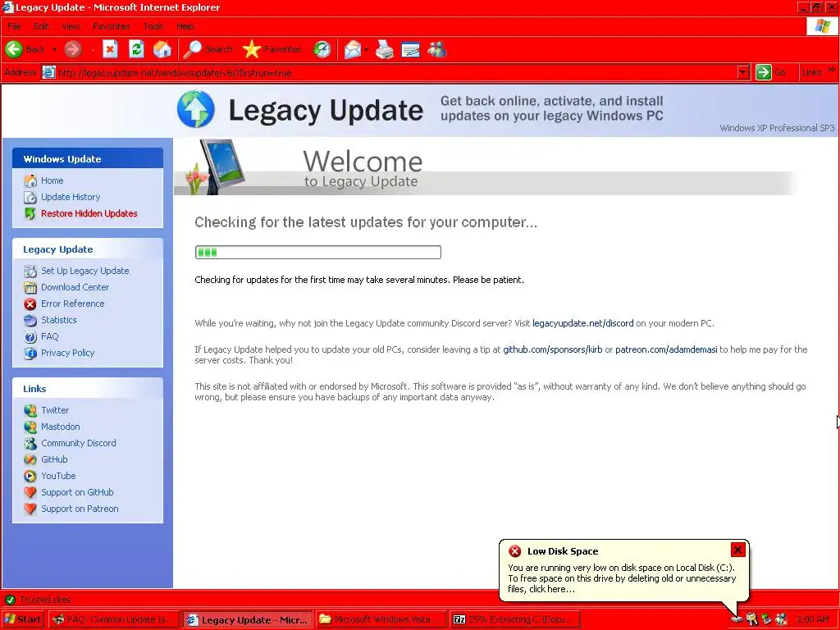Screen dimensions: 840x630
Task: Open the Tools menu
Action: point(153,26)
